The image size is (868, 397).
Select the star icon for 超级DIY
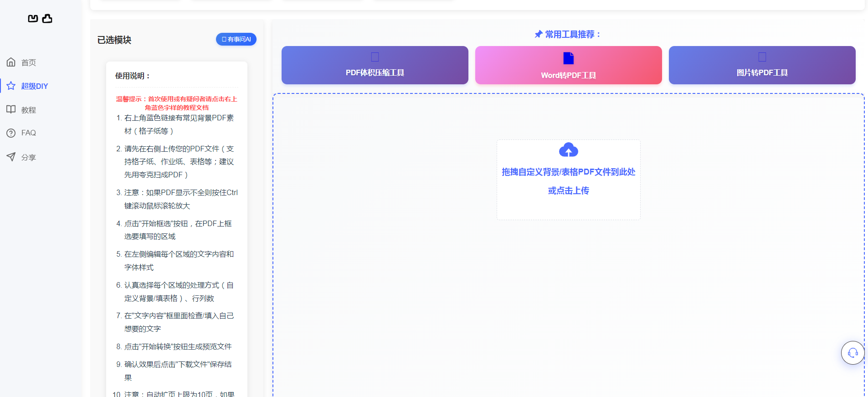click(11, 86)
